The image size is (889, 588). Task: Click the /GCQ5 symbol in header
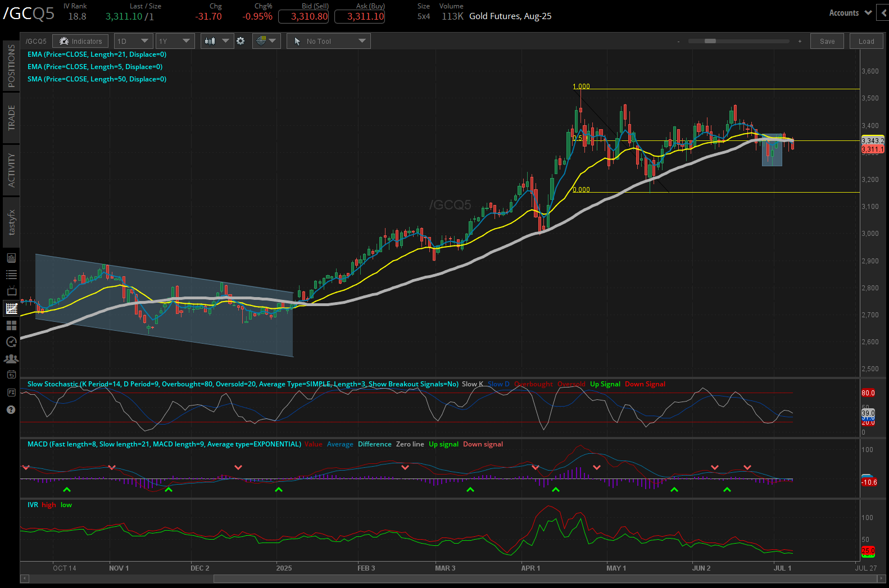click(29, 13)
